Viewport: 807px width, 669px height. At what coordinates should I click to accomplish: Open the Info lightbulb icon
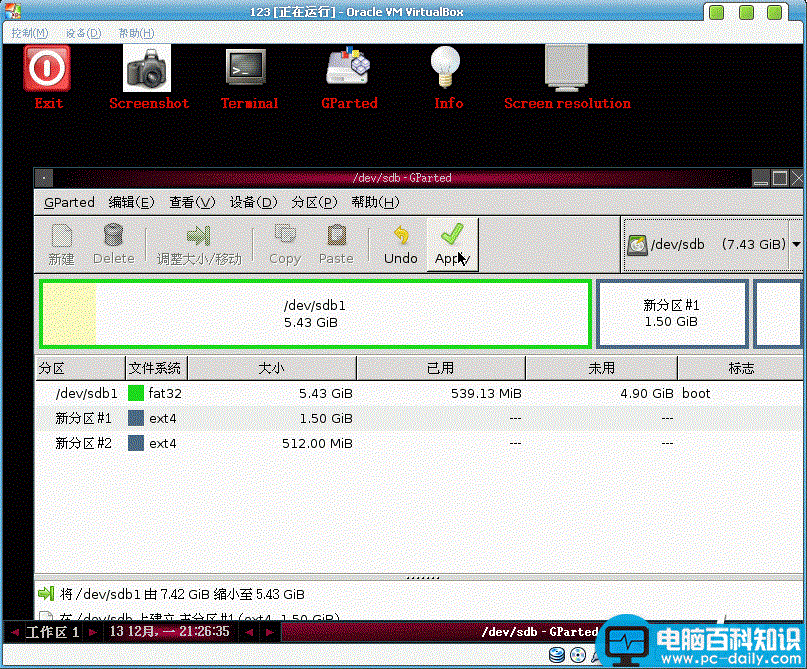448,69
